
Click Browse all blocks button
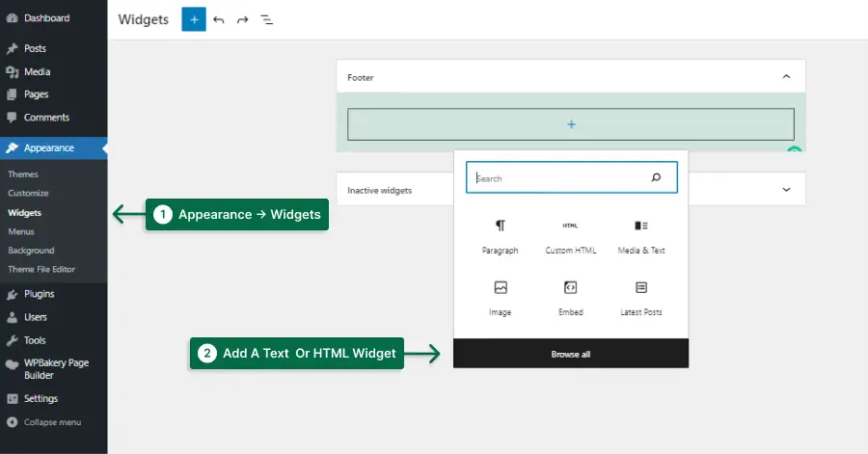click(x=571, y=354)
